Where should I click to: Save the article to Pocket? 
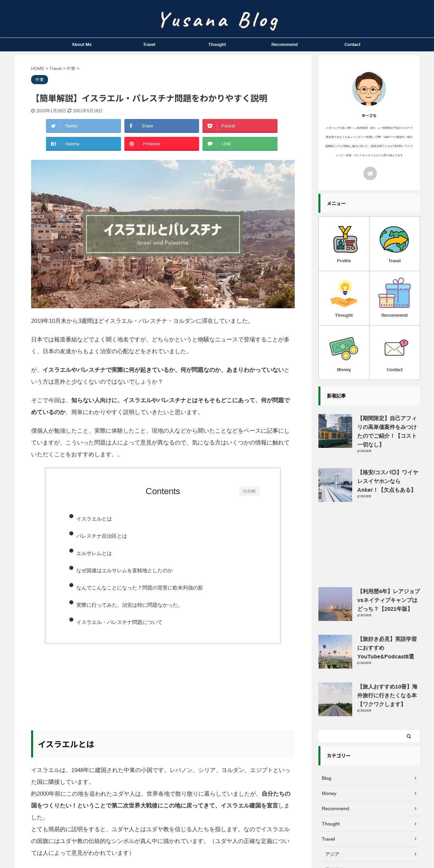(240, 126)
